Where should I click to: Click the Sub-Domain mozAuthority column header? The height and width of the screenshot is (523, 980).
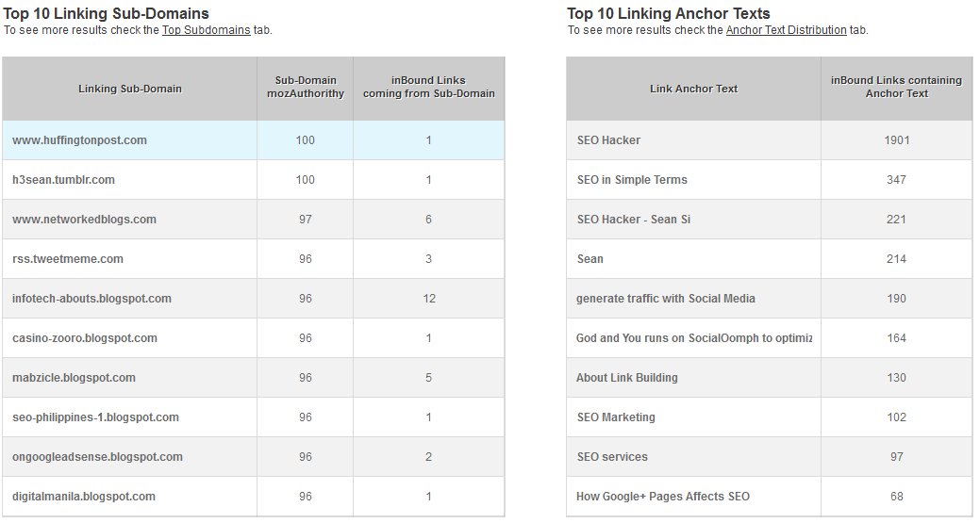[x=305, y=87]
